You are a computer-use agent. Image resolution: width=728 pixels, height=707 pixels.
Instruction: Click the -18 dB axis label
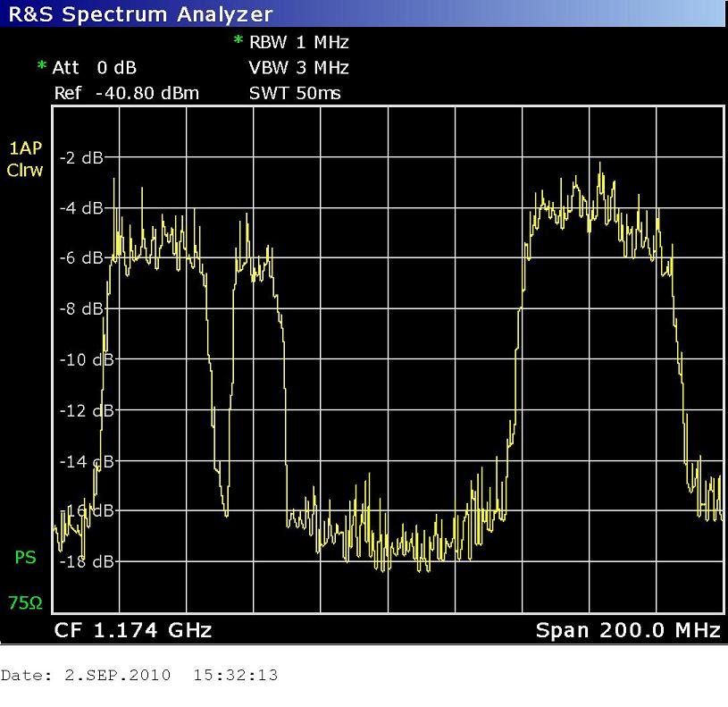(x=85, y=562)
